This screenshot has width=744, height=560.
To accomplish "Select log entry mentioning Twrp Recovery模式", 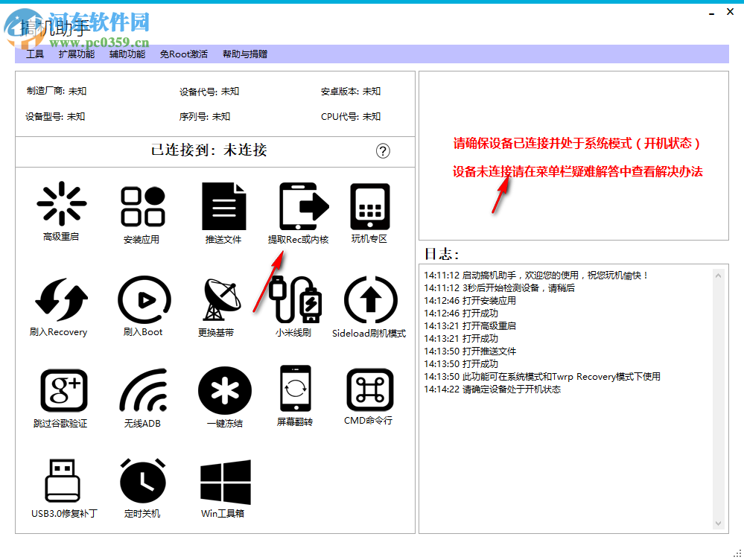I will [542, 376].
